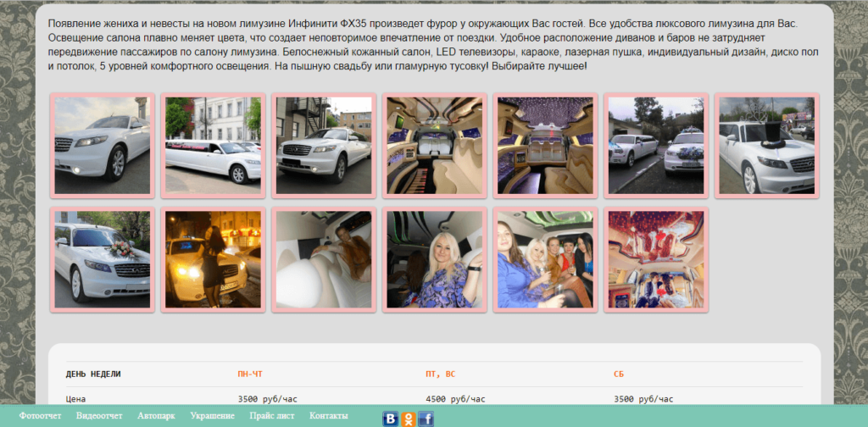Open the VKontakte social icon
Image resolution: width=868 pixels, height=427 pixels.
(x=390, y=419)
